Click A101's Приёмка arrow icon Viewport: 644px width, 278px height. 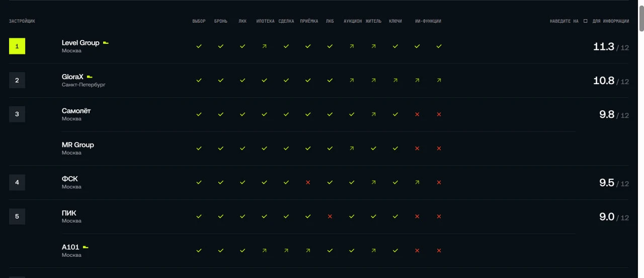[x=308, y=250]
